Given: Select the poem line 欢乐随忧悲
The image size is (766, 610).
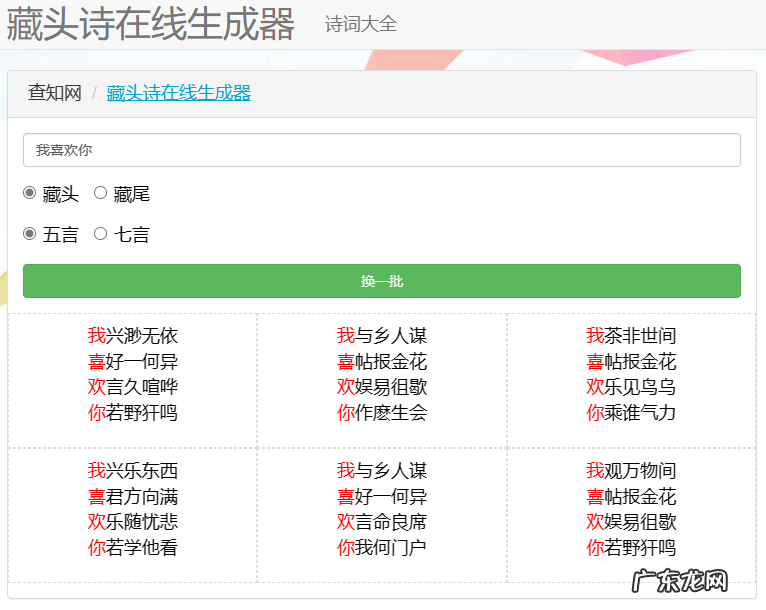Looking at the screenshot, I should pos(132,522).
